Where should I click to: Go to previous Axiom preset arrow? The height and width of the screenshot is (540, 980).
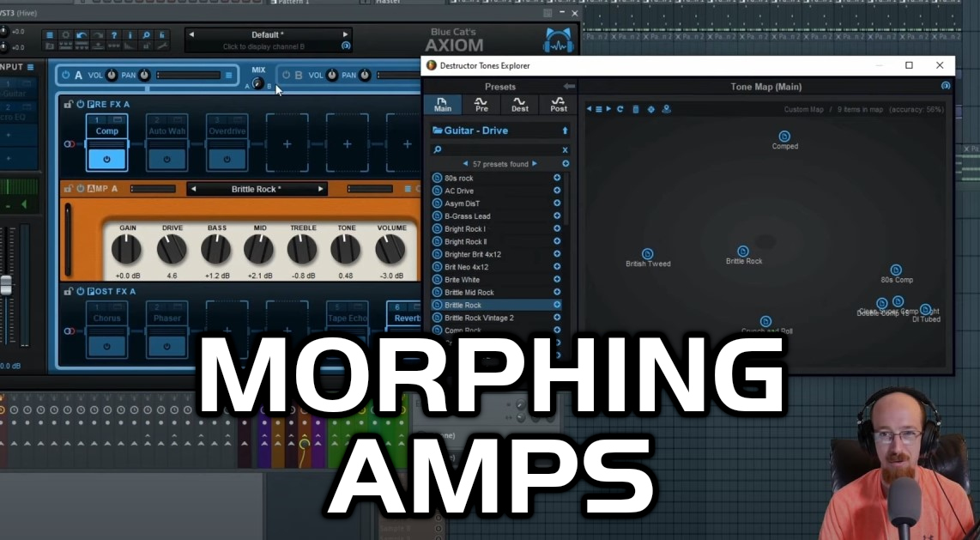tap(191, 34)
